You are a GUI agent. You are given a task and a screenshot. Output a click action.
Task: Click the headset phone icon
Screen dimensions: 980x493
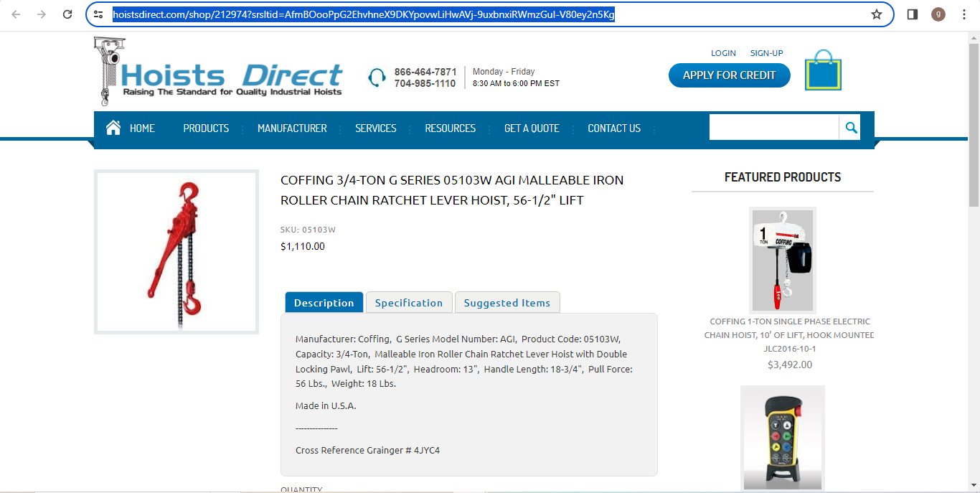(377, 78)
